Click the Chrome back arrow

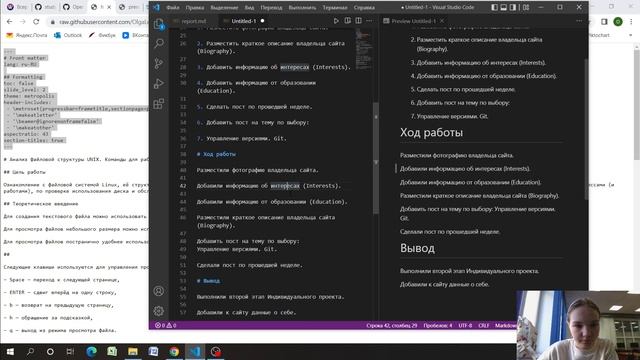tap(9, 22)
